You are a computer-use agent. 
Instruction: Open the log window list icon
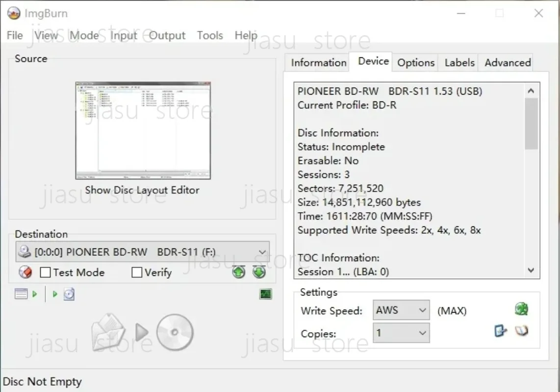point(21,294)
